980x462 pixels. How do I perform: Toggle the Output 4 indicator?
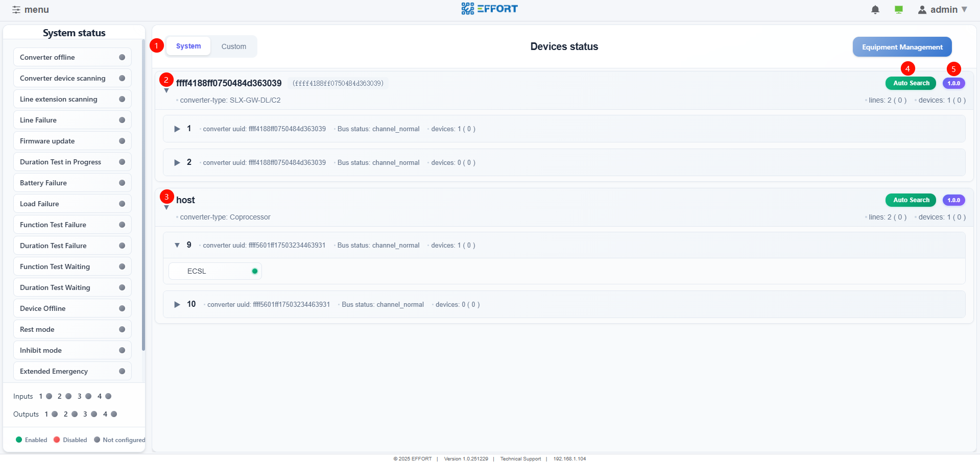[114, 414]
